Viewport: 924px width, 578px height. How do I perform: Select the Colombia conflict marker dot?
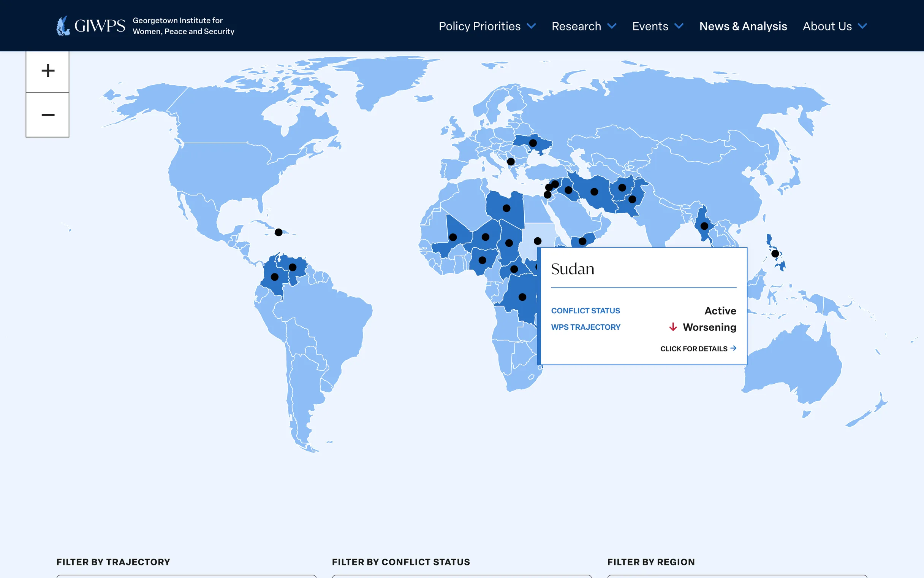coord(275,277)
